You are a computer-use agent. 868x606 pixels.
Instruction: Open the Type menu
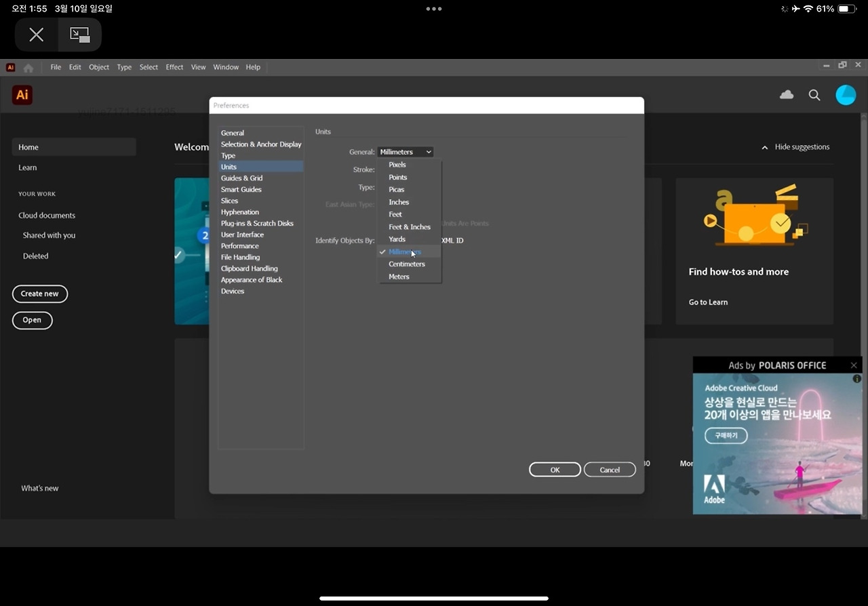pyautogui.click(x=124, y=67)
